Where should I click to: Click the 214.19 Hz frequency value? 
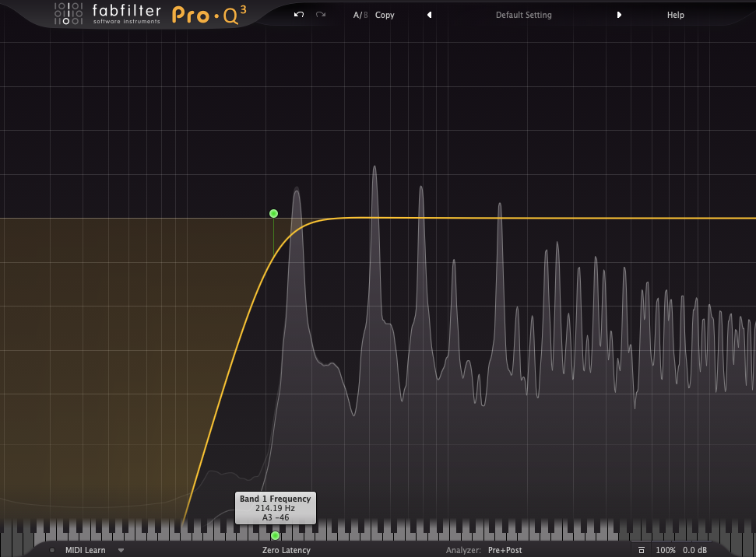coord(276,508)
